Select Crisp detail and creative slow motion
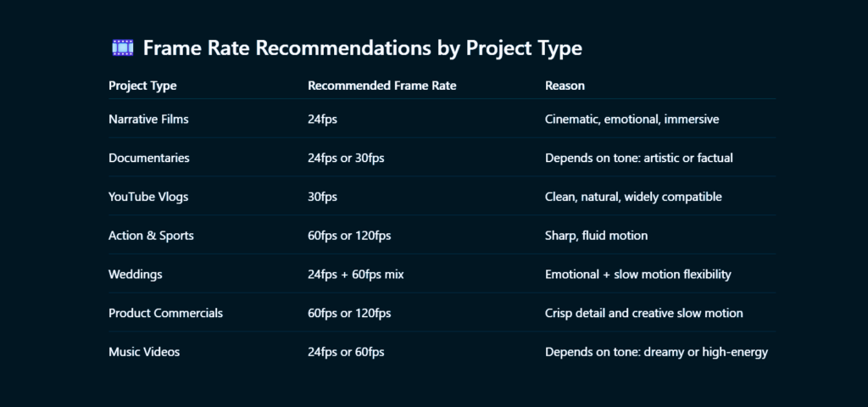Screen dimensions: 868x407 (644, 313)
